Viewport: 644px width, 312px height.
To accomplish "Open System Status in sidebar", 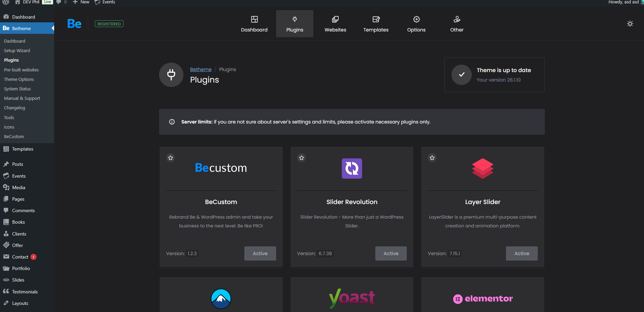I will [x=17, y=89].
